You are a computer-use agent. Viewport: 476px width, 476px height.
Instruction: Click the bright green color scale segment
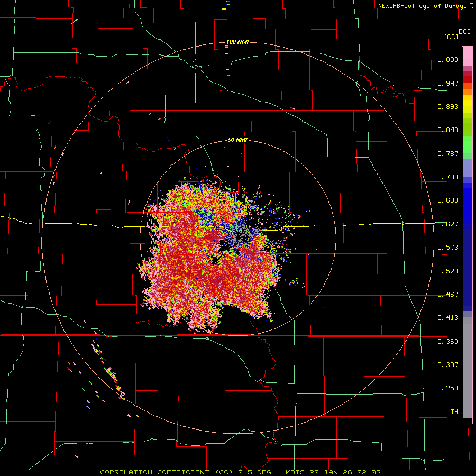tap(467, 144)
